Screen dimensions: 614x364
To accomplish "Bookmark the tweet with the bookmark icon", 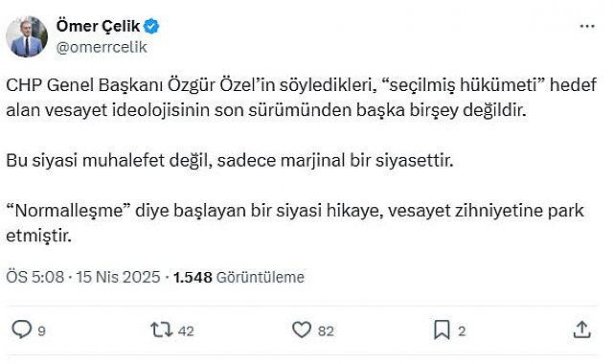I will click(442, 330).
